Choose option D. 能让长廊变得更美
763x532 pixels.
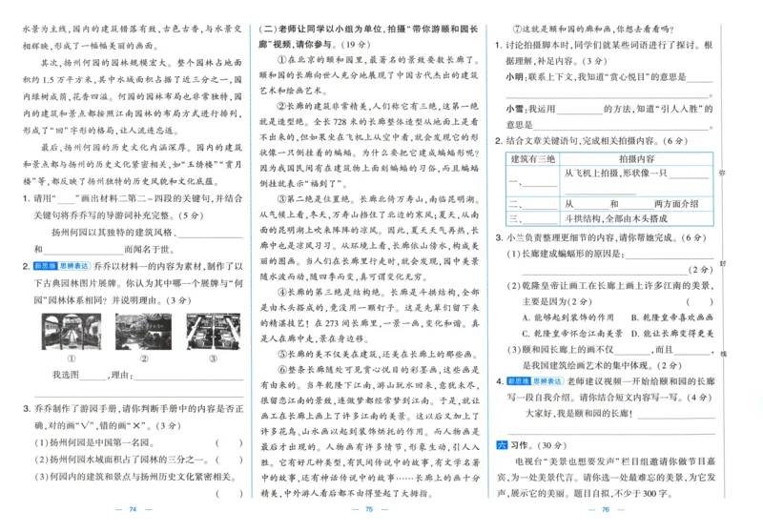click(x=672, y=334)
